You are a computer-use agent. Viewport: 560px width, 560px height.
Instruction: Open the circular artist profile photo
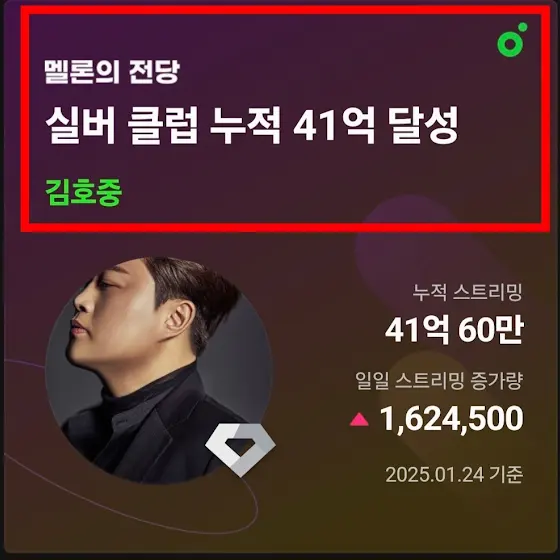[x=160, y=370]
